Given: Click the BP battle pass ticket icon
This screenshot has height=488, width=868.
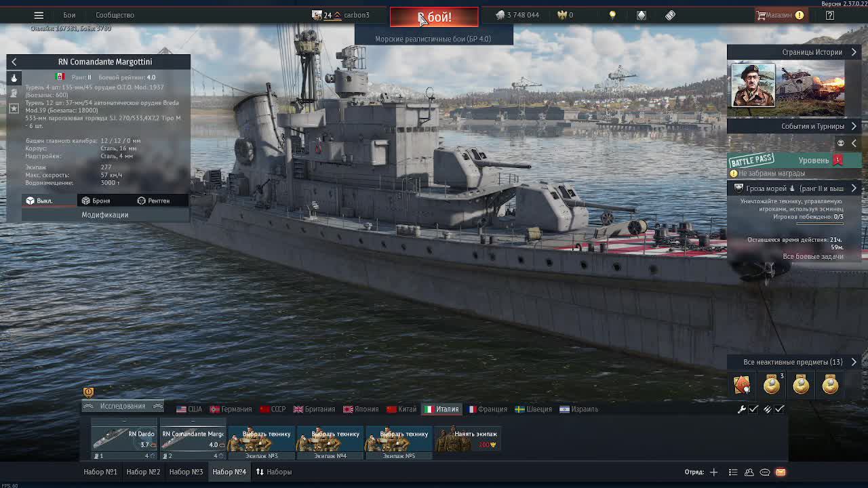Looking at the screenshot, I should click(670, 15).
